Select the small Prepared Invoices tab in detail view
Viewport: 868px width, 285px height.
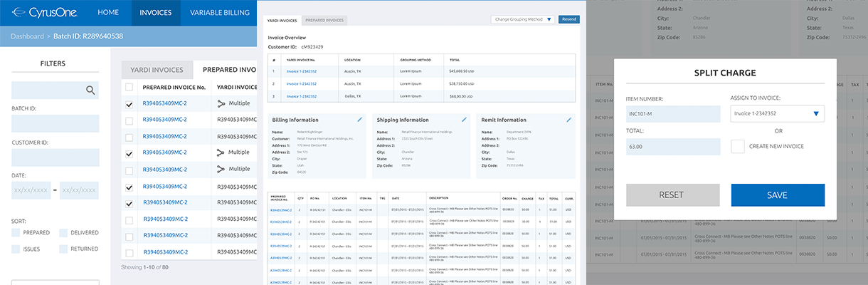pyautogui.click(x=324, y=20)
